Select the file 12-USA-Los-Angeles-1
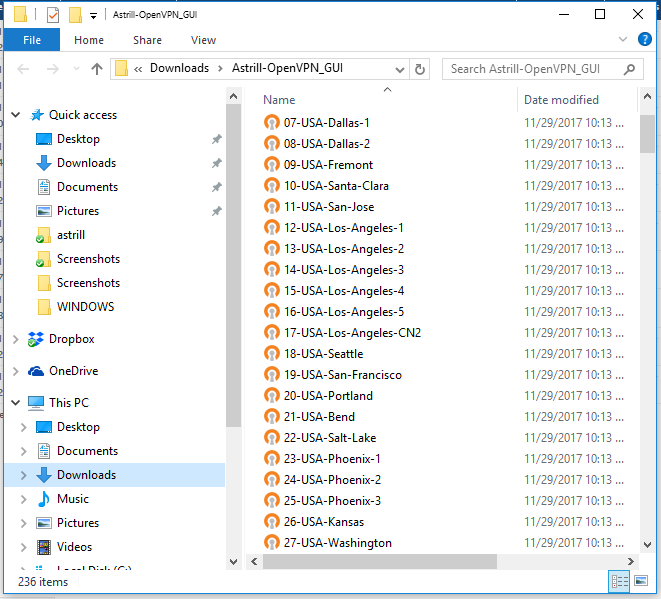Viewport: 661px width, 599px height. tap(344, 228)
